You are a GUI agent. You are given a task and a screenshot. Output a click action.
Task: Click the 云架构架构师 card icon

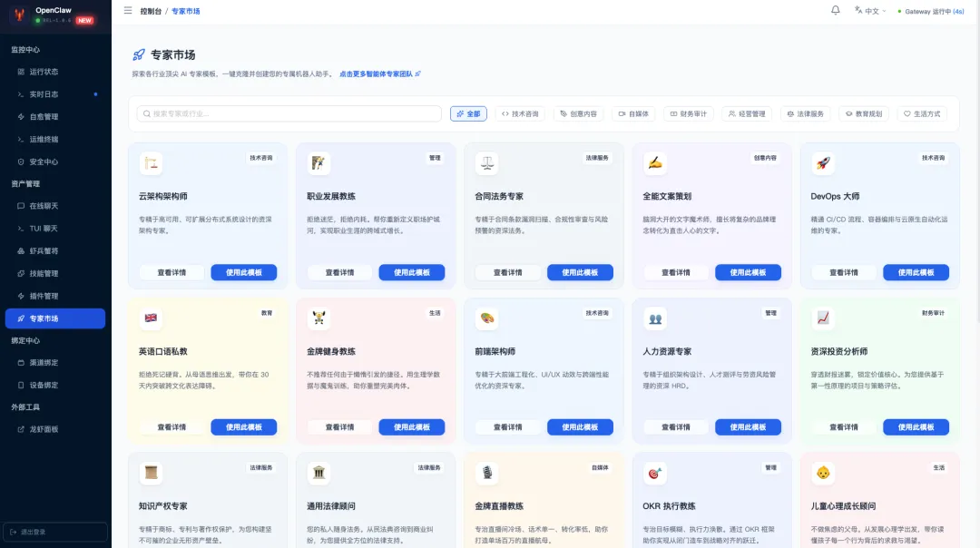tap(151, 163)
